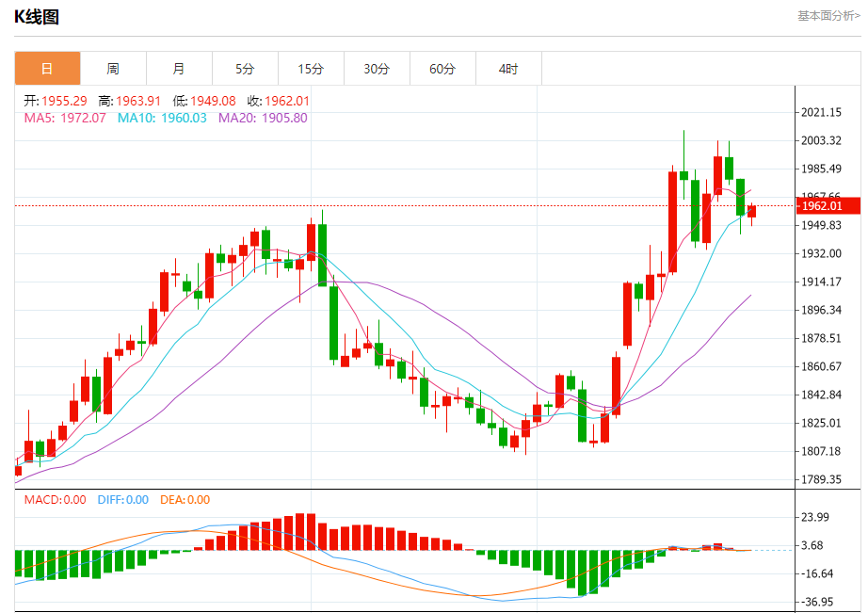Click the DEA:0.00 indicator label
Image resolution: width=868 pixels, height=613 pixels.
click(185, 499)
